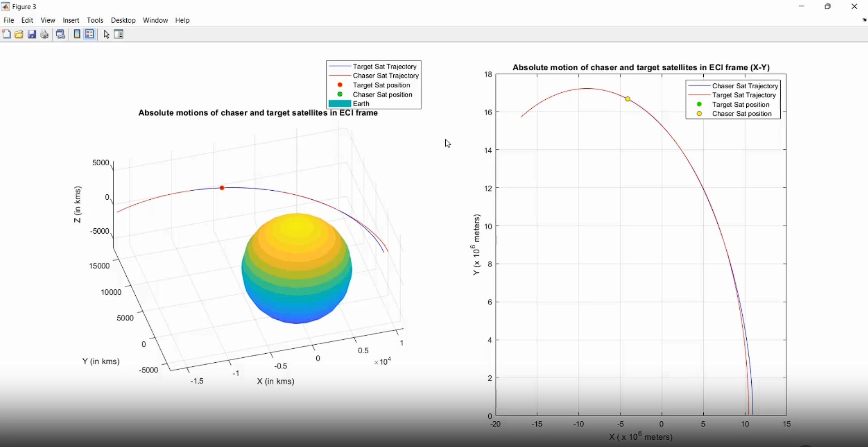This screenshot has width=868, height=447.
Task: Toggle the Insert Legend button off
Action: point(90,34)
